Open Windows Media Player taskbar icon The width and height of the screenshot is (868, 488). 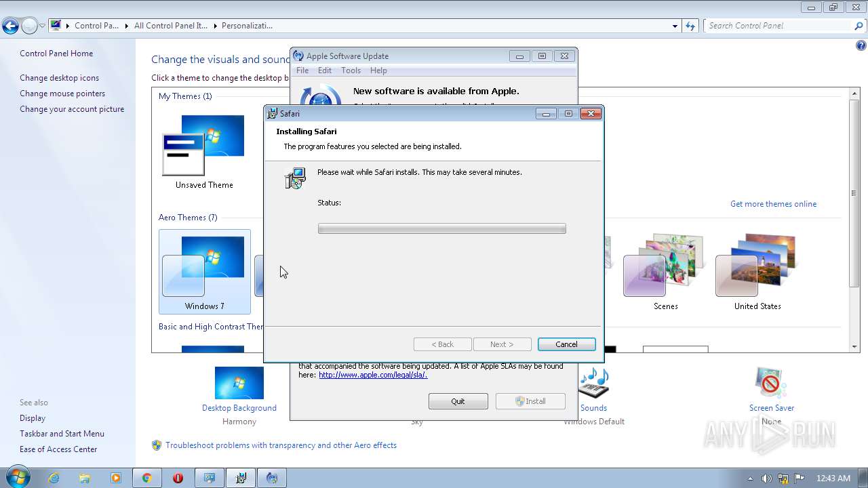(x=115, y=478)
